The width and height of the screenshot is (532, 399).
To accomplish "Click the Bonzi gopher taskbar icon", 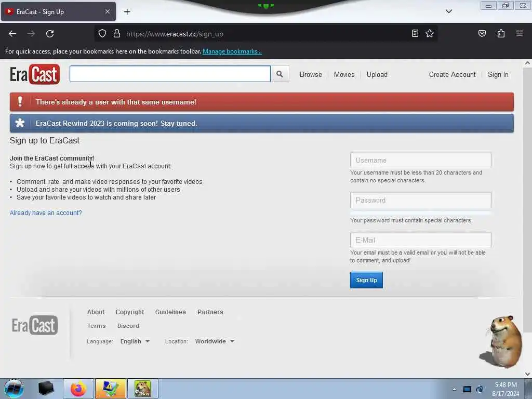I will [x=142, y=389].
